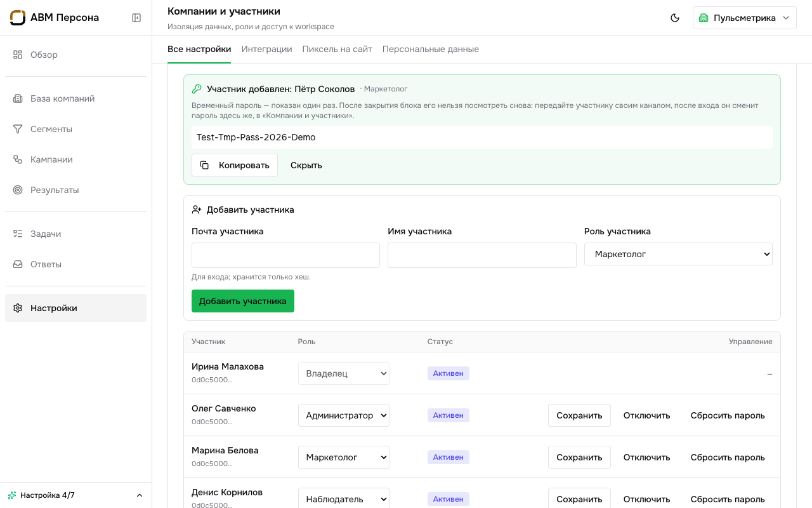
Task: Click the ABM Персона logo icon
Action: 18,18
